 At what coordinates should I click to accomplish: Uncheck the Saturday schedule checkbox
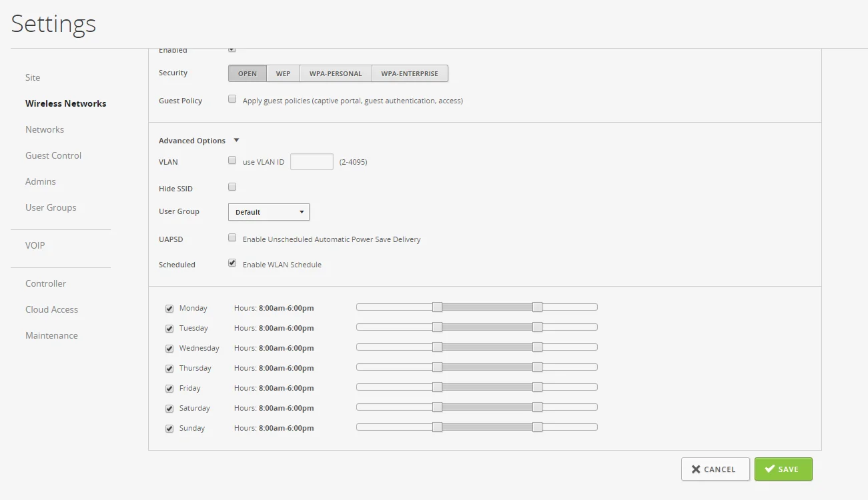pyautogui.click(x=169, y=409)
